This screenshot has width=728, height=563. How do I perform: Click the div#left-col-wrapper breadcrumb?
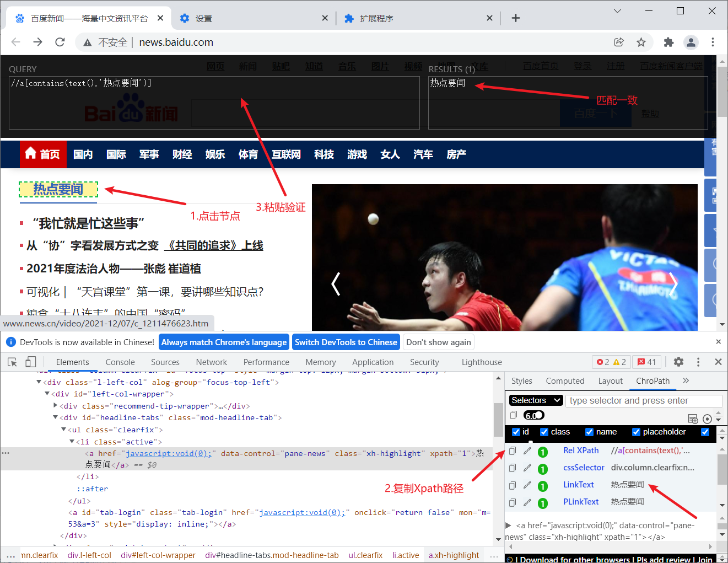(158, 555)
